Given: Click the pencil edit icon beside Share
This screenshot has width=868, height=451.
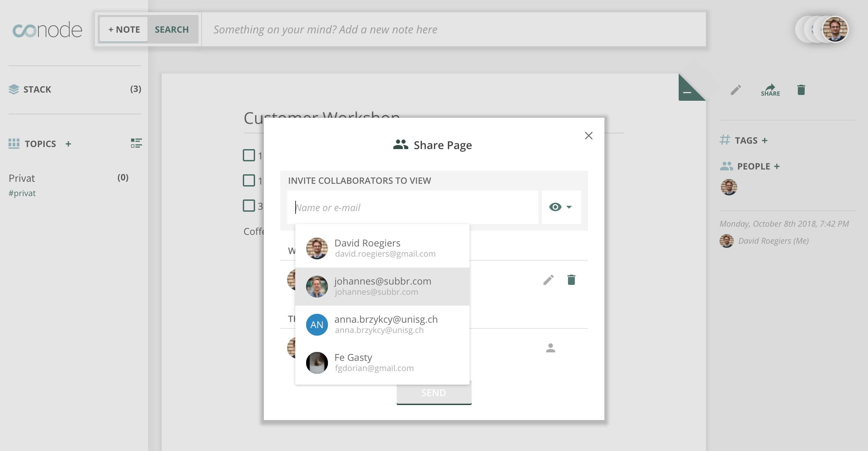Looking at the screenshot, I should point(736,90).
